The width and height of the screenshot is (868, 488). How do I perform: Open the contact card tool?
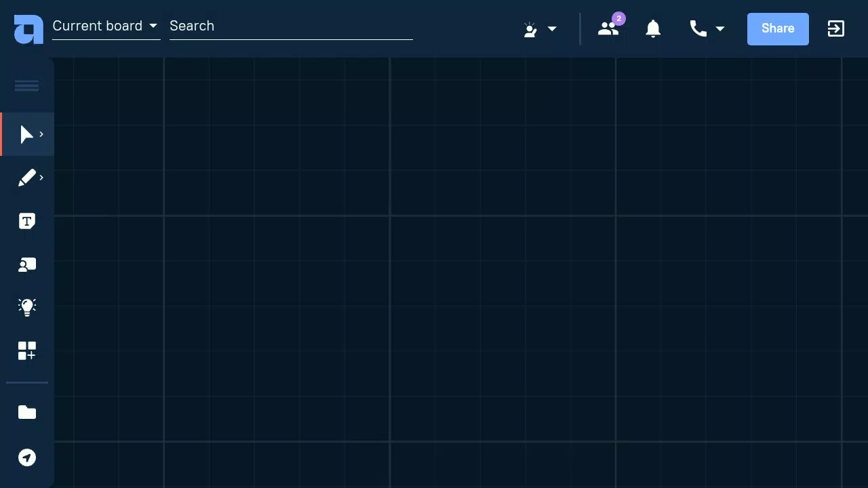27,264
